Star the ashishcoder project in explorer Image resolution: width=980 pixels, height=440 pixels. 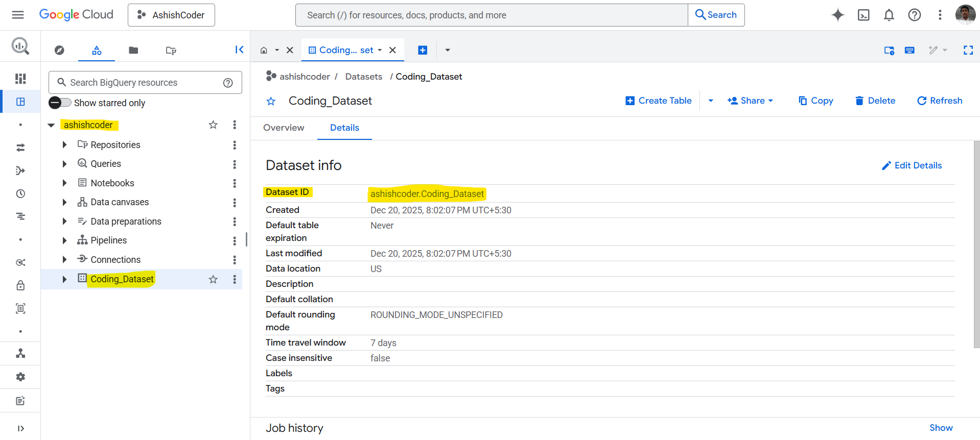click(x=213, y=125)
